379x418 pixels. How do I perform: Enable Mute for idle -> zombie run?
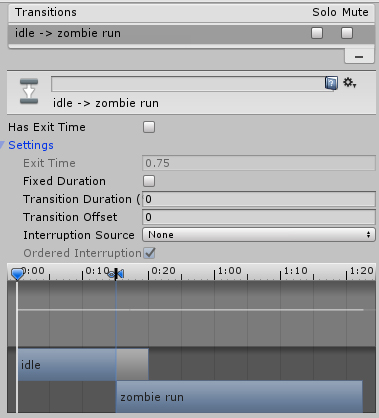[x=347, y=33]
